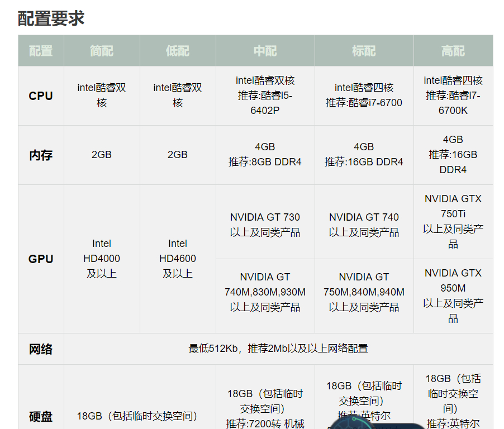This screenshot has height=429, width=504.
Task: Click the 2GB memory cell under 低配
Action: [x=178, y=155]
